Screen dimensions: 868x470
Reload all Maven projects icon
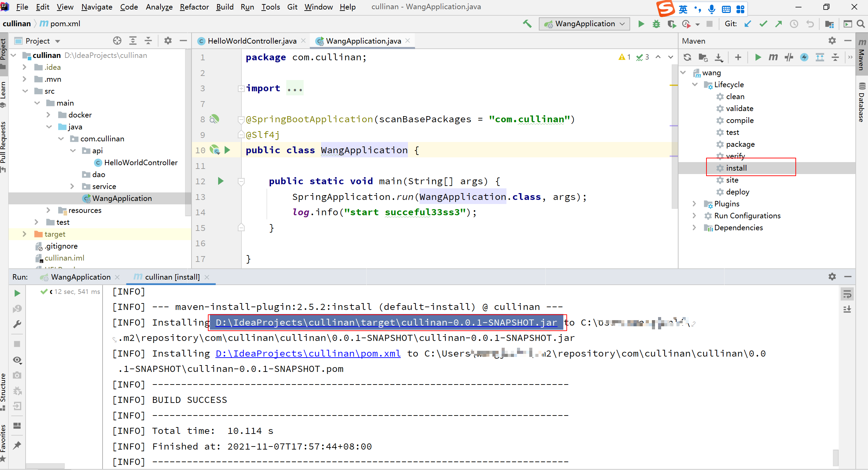click(x=687, y=57)
